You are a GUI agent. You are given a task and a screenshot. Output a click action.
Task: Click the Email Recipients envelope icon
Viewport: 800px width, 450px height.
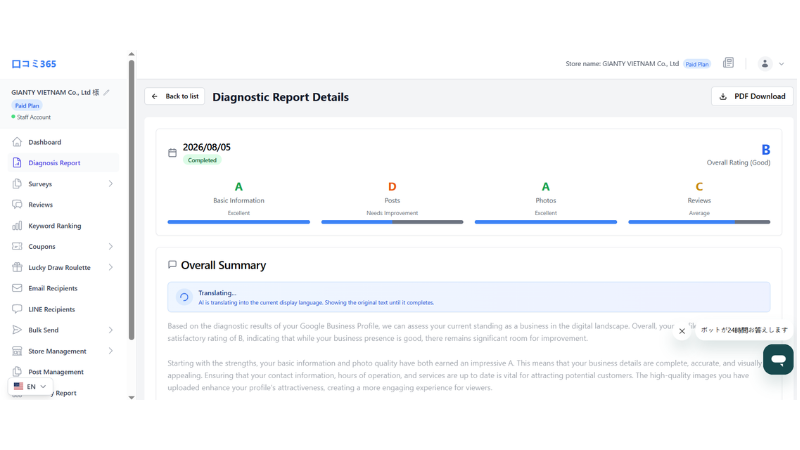17,288
